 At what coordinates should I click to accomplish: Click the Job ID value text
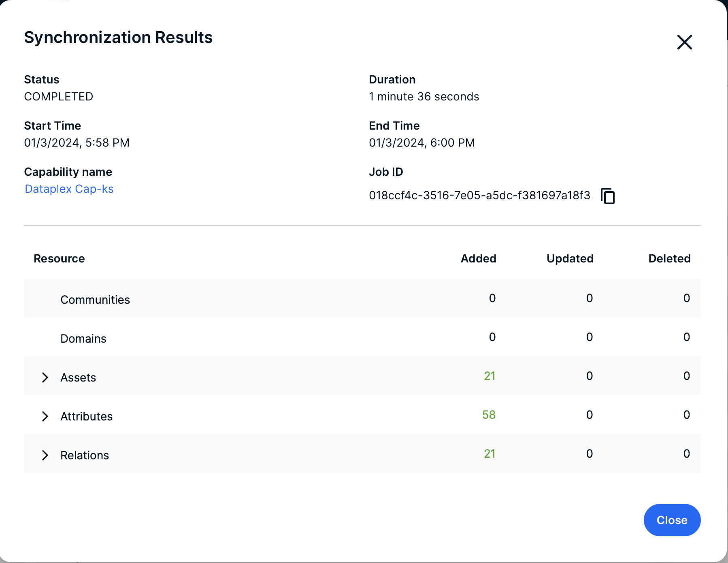point(479,196)
